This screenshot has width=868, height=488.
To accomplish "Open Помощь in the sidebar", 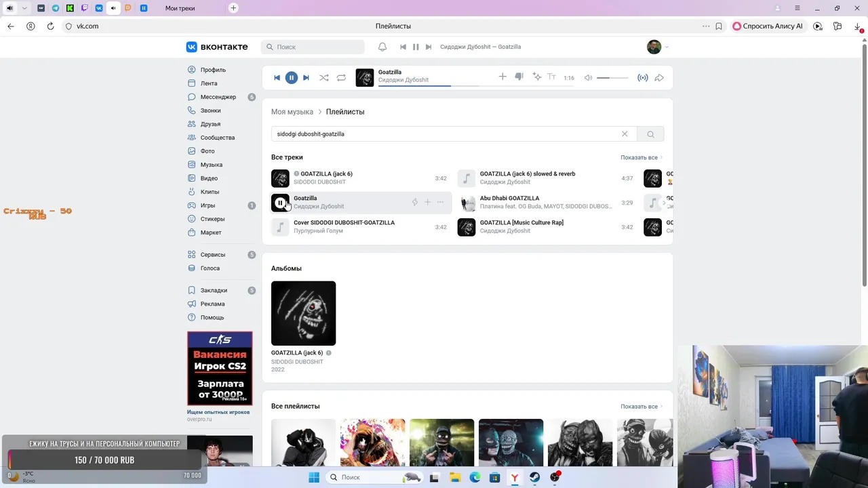I will [212, 317].
